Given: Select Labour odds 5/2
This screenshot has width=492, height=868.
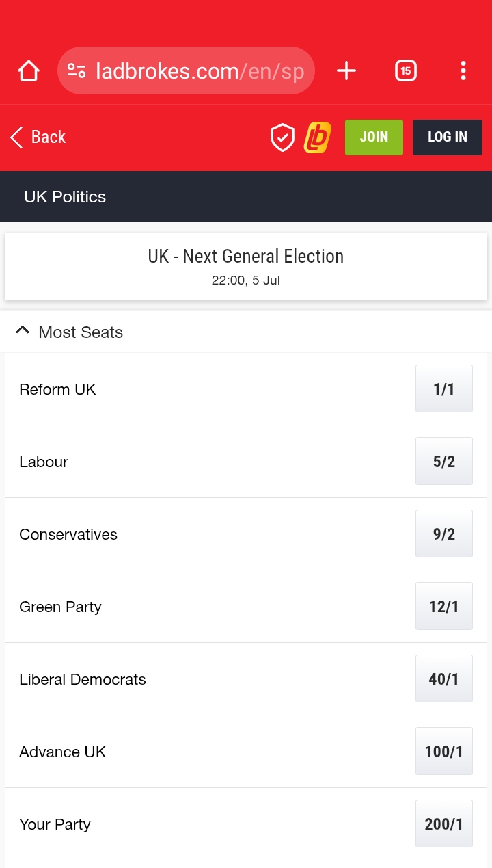Looking at the screenshot, I should pyautogui.click(x=443, y=462).
